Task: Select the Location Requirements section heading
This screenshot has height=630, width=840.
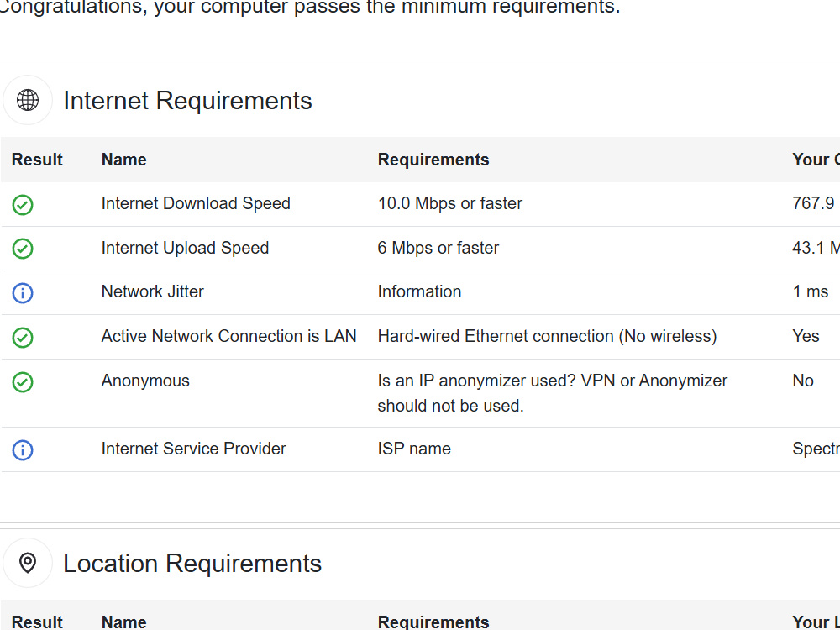Action: (192, 564)
